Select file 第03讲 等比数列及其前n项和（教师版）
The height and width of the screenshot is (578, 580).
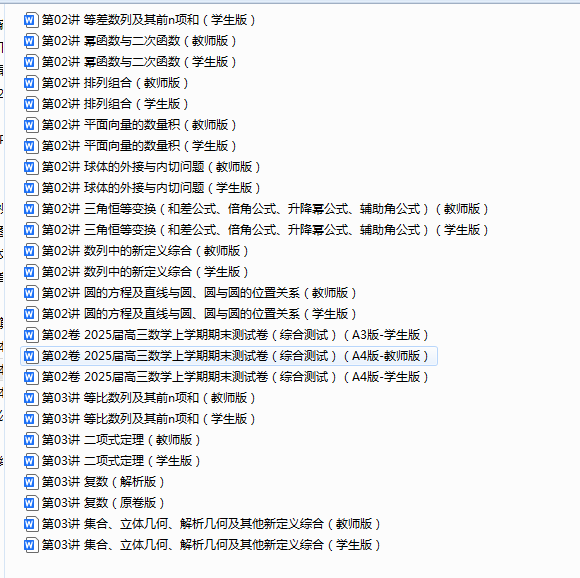point(140,398)
